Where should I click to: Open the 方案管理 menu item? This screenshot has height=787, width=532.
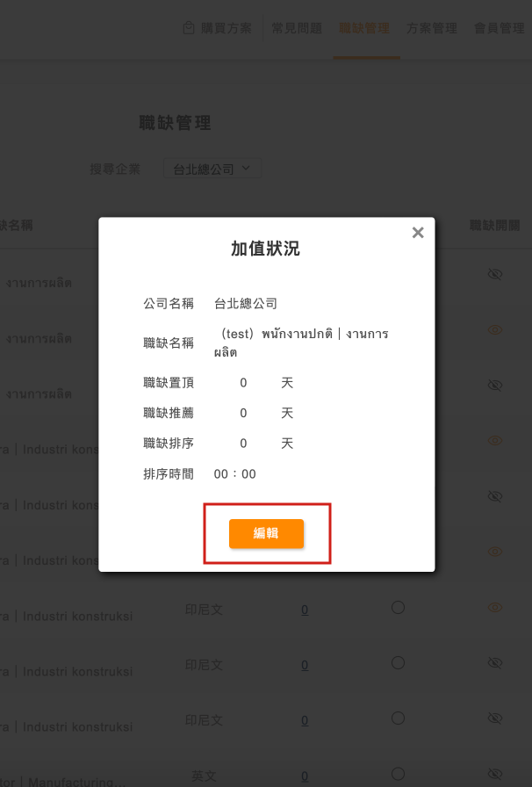tap(432, 28)
